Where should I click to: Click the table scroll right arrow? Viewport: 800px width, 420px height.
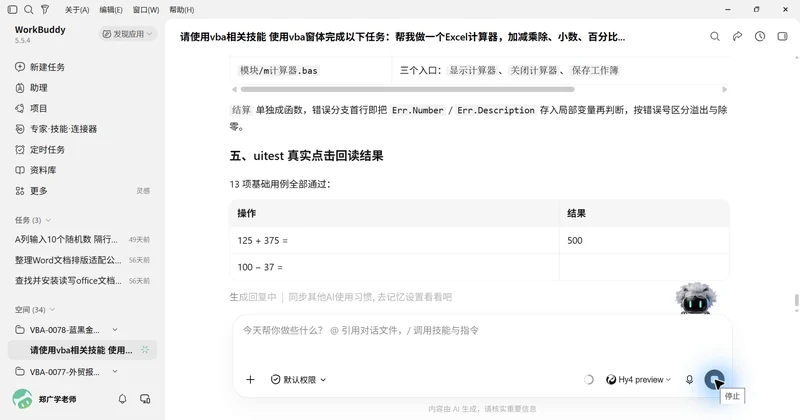tap(724, 89)
